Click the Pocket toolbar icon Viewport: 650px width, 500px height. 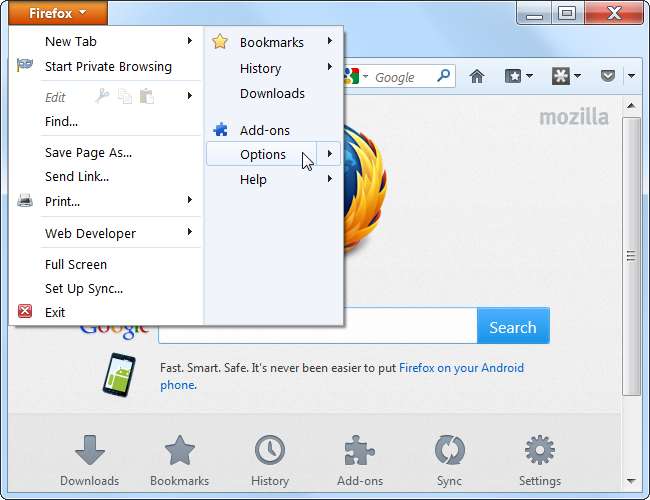click(x=608, y=76)
